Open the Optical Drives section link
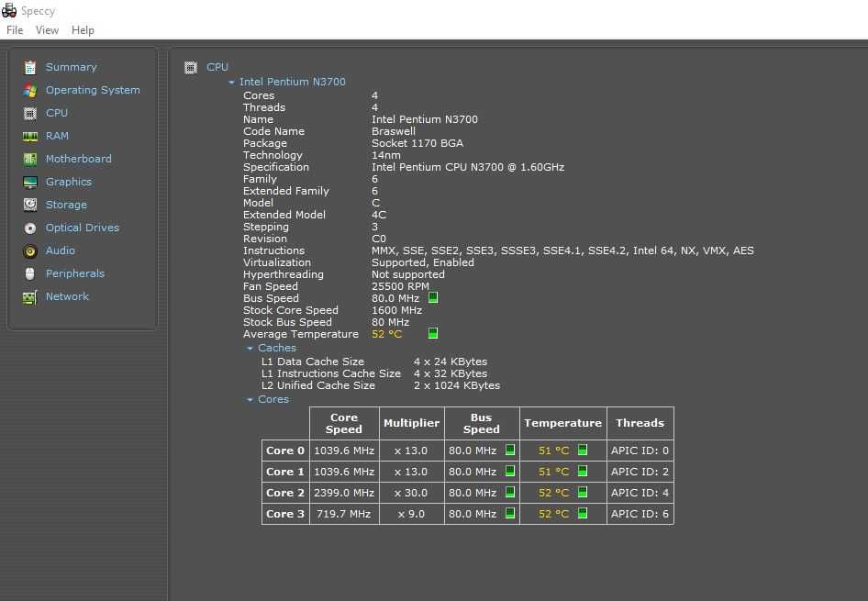The width and height of the screenshot is (868, 601). [x=82, y=228]
